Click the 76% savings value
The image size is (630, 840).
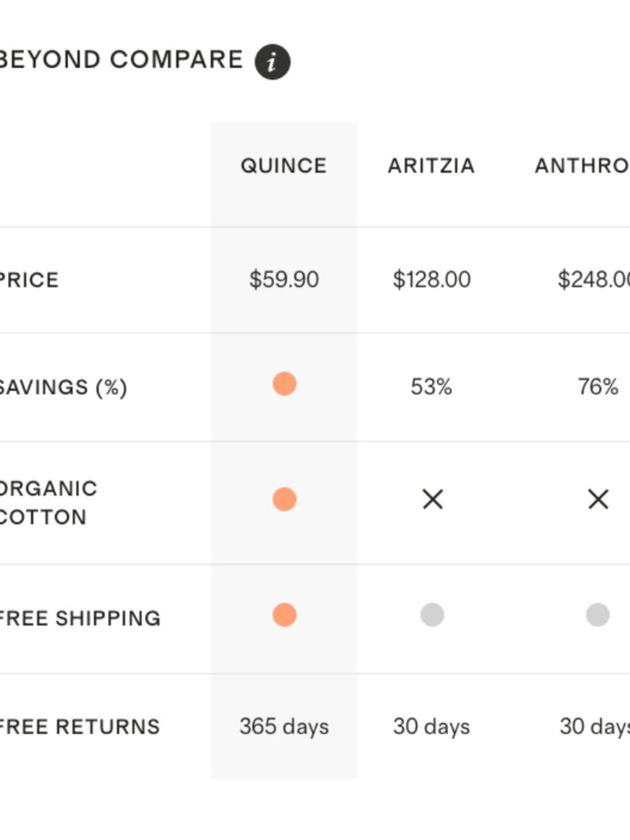tap(598, 387)
